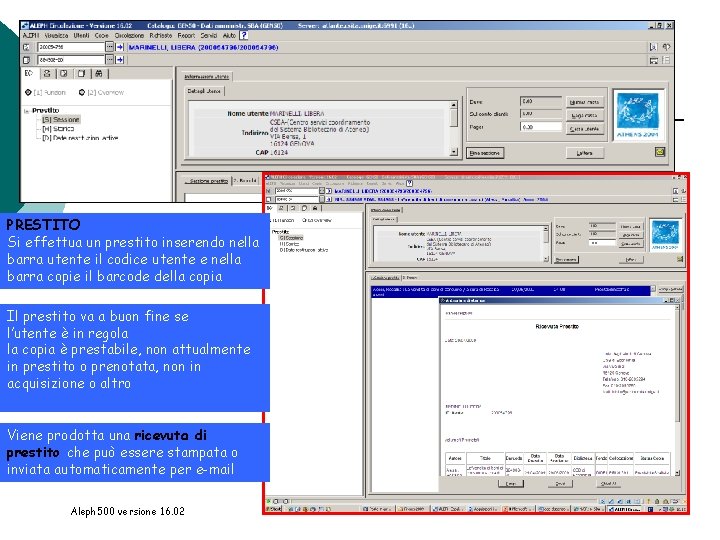The height and width of the screenshot is (540, 720).
Task: Click the left button below the loan receipt preview
Action: tap(511, 484)
